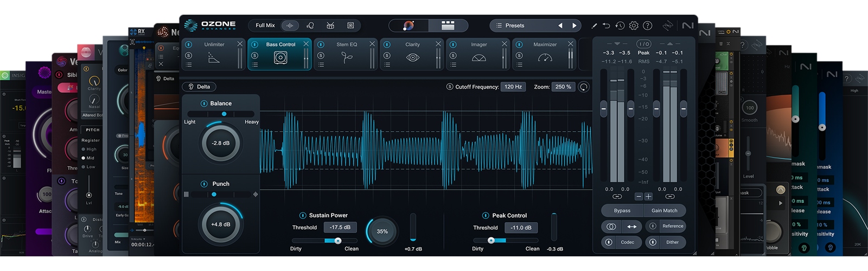Open the Presets dropdown list

point(514,25)
